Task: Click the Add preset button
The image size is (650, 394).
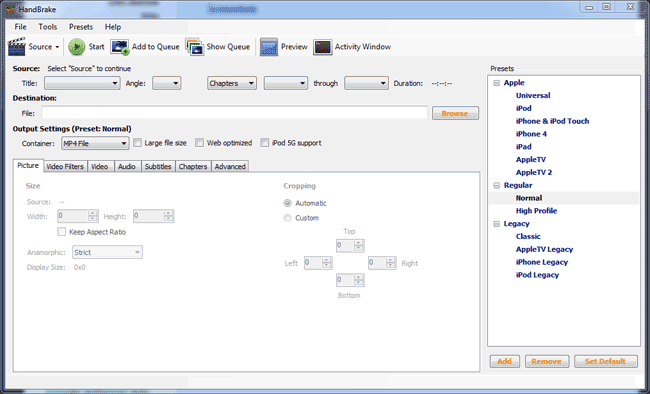Action: [x=504, y=361]
